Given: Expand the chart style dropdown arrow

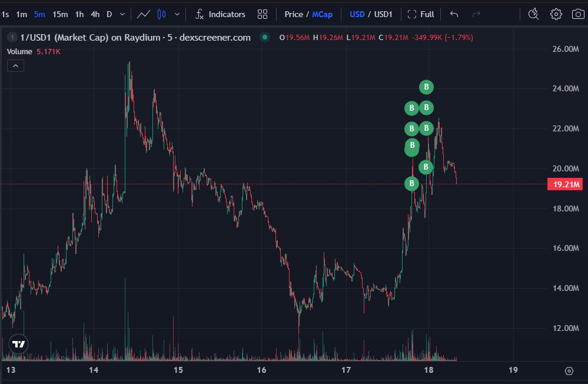Looking at the screenshot, I should [177, 14].
